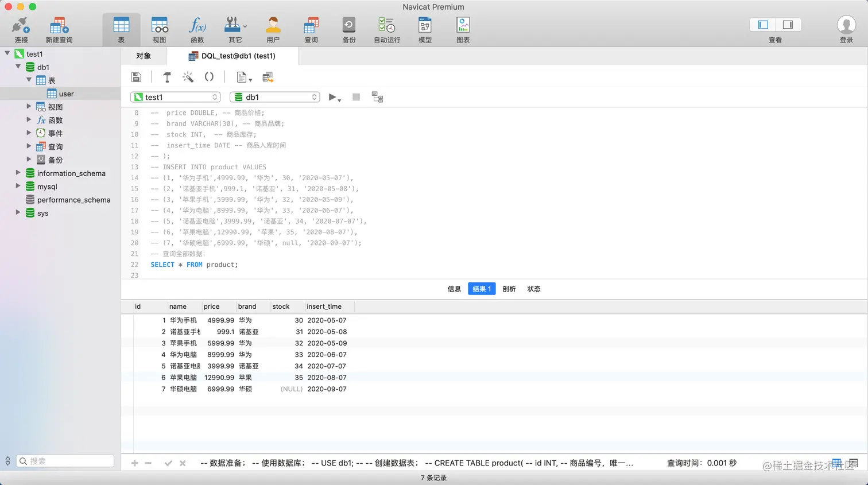Switch to the 对象 objects tab

coord(144,56)
